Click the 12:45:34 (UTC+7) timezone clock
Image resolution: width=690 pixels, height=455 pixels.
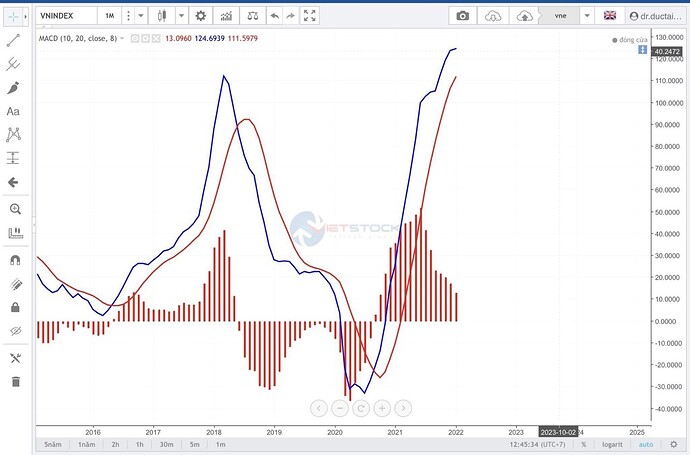click(x=537, y=444)
